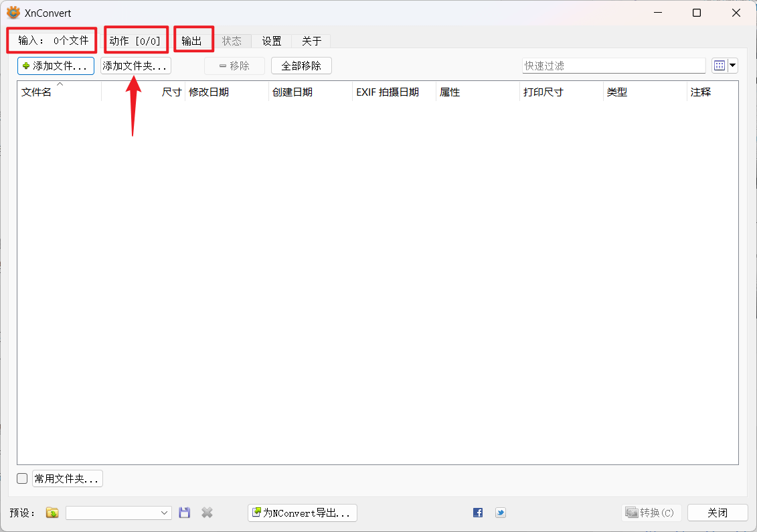
Task: Enable the 常用文件夹 checkbox
Action: pos(22,478)
